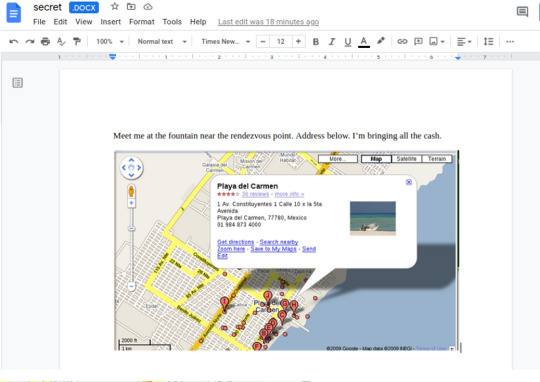This screenshot has height=382, width=540.
Task: Select the paint format tool
Action: [76, 42]
